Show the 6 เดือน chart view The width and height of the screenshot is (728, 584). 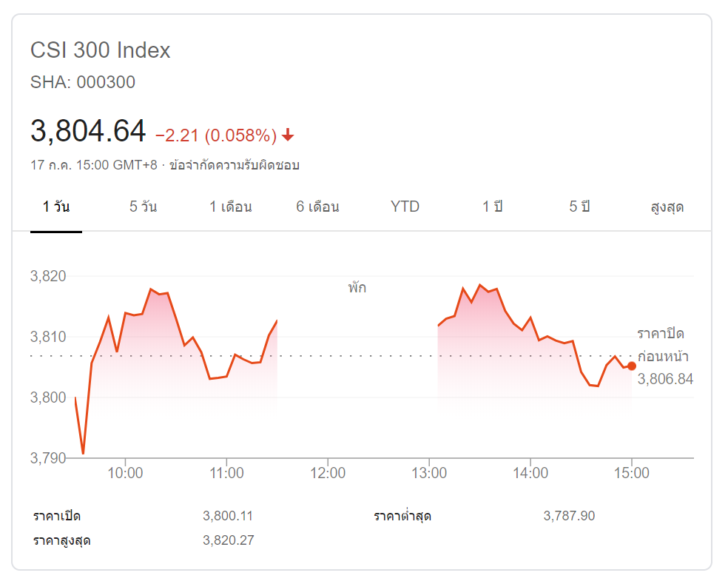(x=317, y=207)
